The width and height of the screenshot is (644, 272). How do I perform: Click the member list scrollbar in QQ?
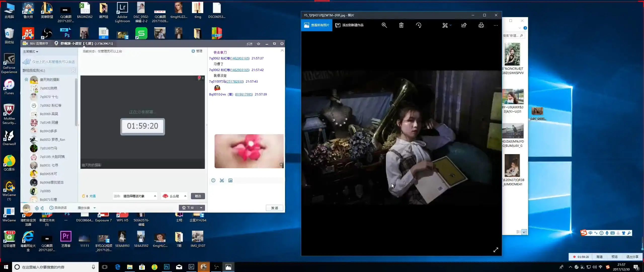tap(76, 102)
